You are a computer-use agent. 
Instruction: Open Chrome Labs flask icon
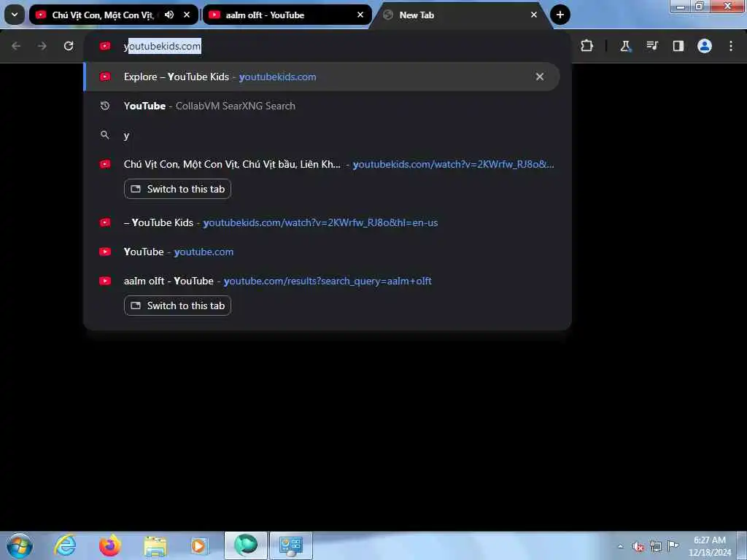coord(625,46)
